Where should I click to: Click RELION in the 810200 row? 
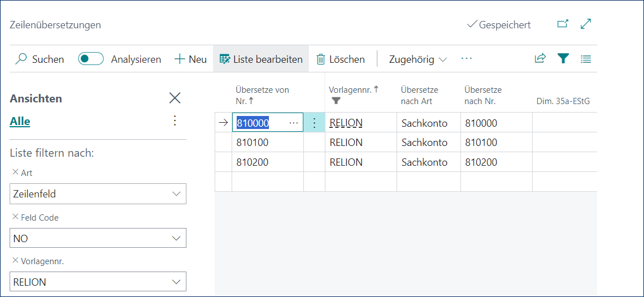[x=346, y=162]
